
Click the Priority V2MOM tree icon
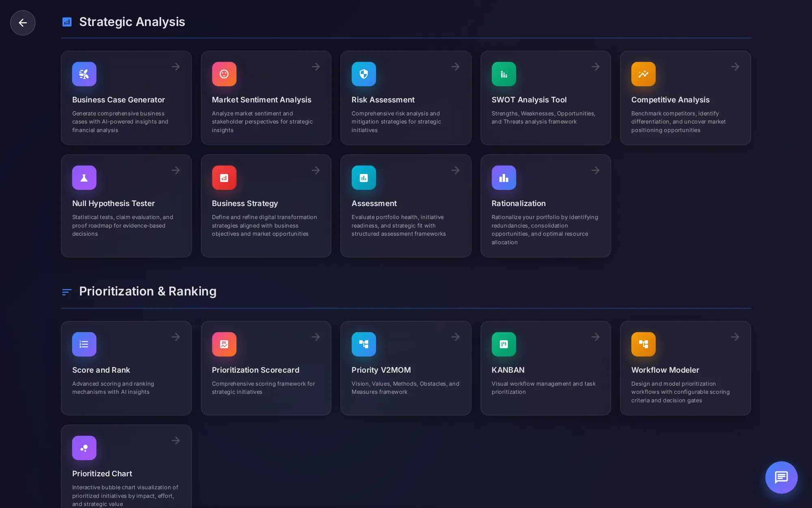pyautogui.click(x=364, y=344)
